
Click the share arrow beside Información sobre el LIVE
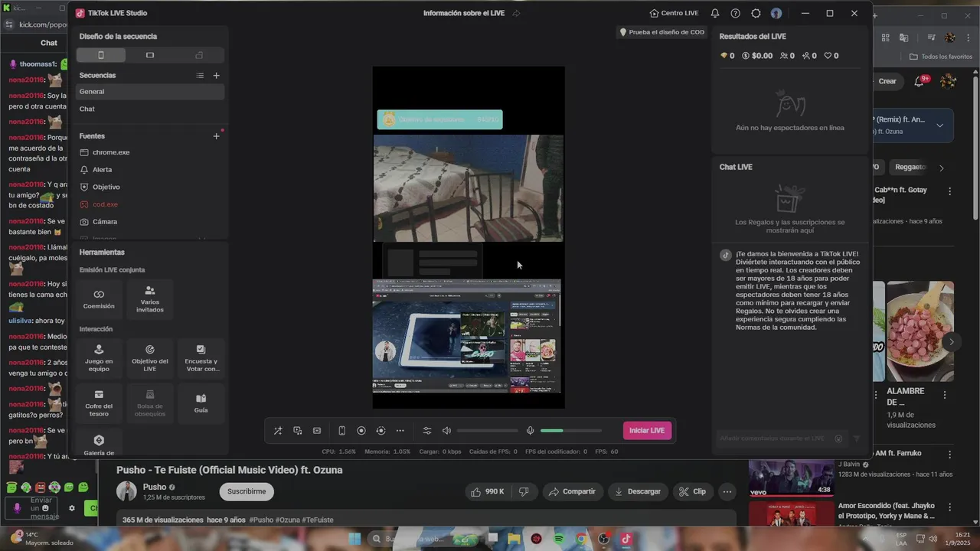pos(516,13)
